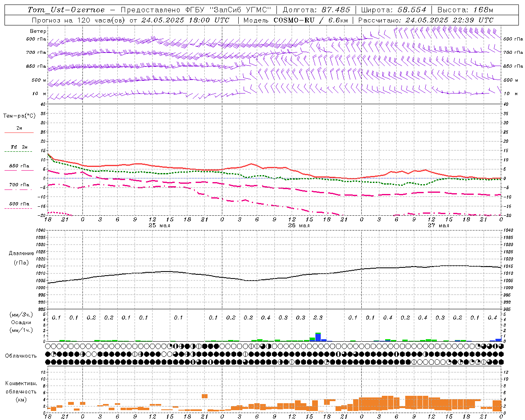The width and height of the screenshot is (525, 420).
Task: Click the (км) unit label
Action: click(x=21, y=399)
